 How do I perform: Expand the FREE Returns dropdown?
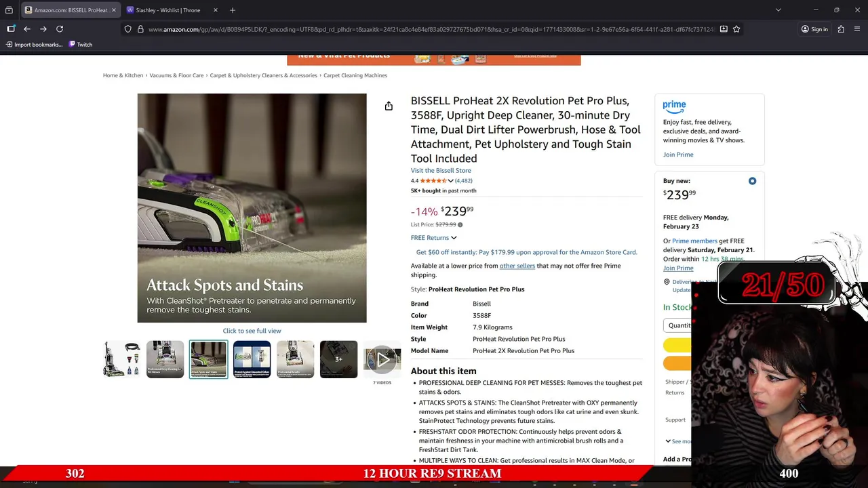434,238
